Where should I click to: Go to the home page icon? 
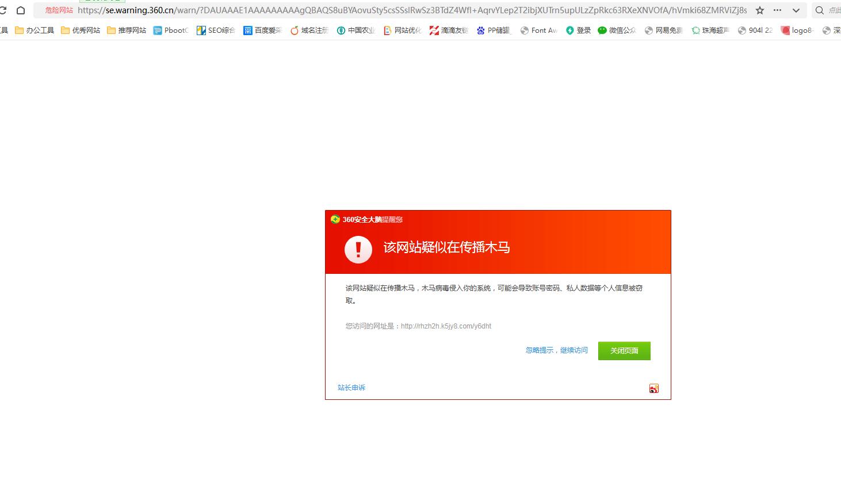point(21,10)
